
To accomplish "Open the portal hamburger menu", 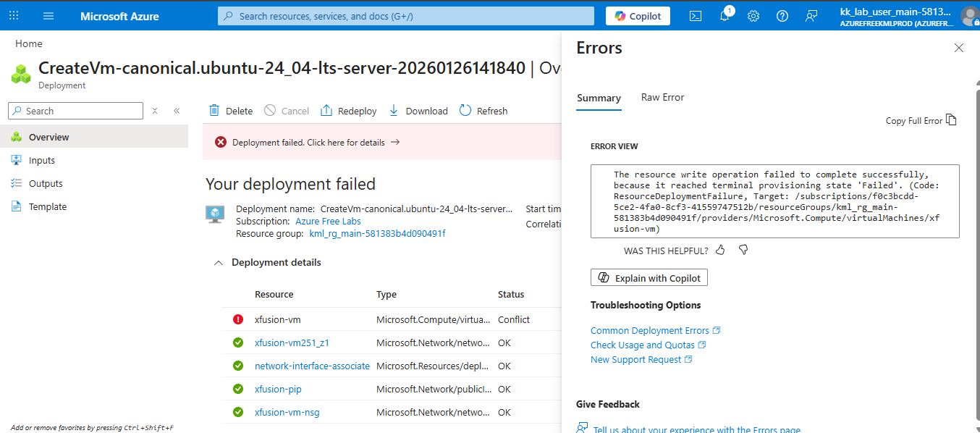I will 48,16.
